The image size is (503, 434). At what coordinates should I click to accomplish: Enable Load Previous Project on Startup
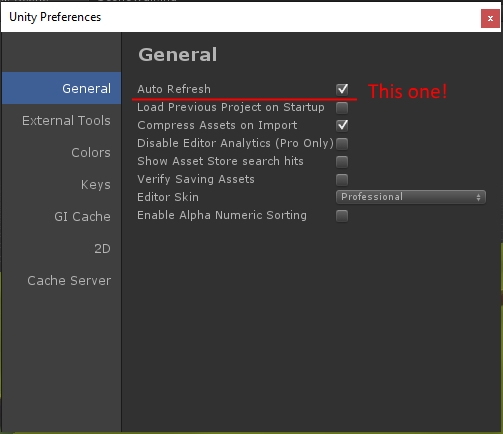pos(342,108)
